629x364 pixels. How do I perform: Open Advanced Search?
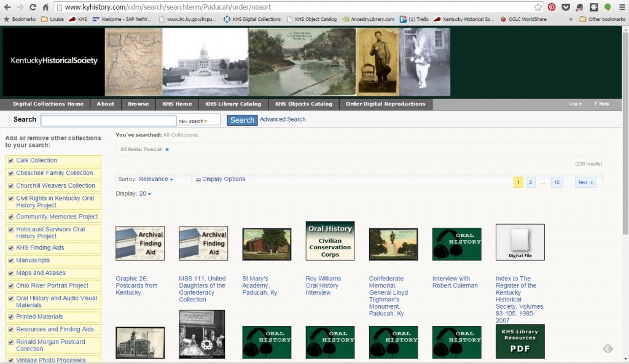[x=283, y=119]
